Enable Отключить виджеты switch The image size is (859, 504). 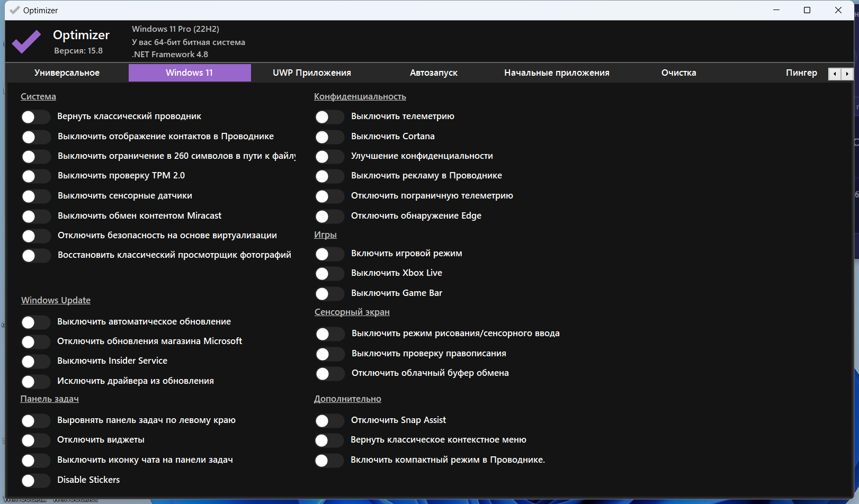[x=35, y=440]
